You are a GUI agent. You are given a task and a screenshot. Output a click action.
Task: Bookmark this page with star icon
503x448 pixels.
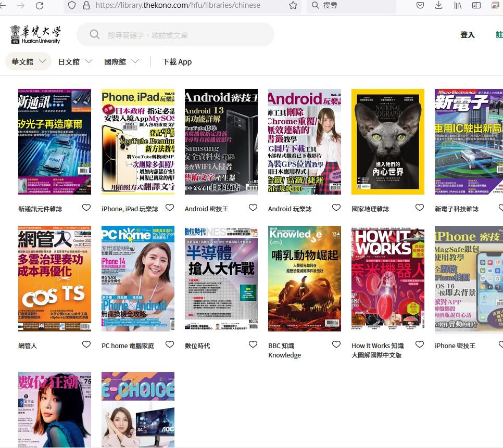click(x=293, y=5)
